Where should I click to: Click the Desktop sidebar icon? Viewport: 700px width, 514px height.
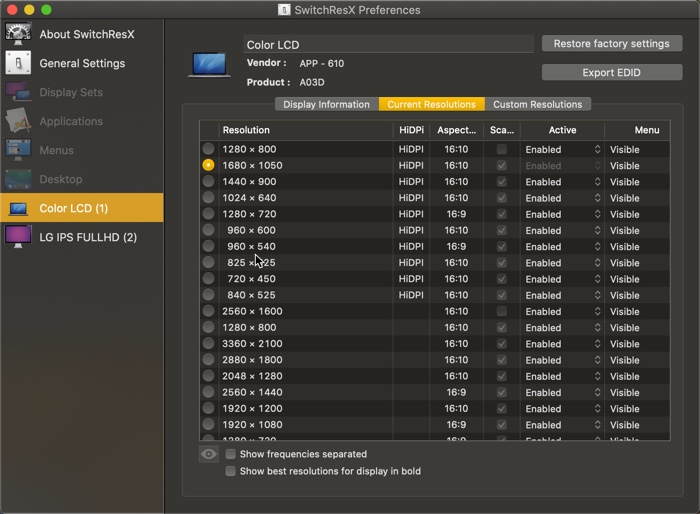18,179
